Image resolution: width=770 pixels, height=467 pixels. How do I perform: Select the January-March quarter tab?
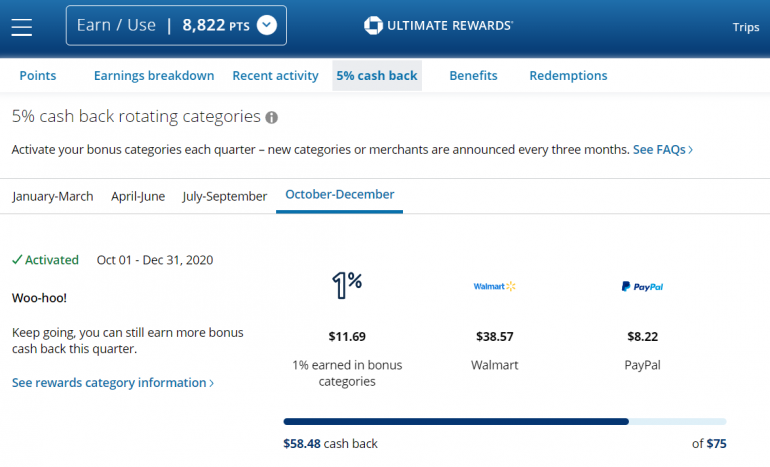(53, 196)
